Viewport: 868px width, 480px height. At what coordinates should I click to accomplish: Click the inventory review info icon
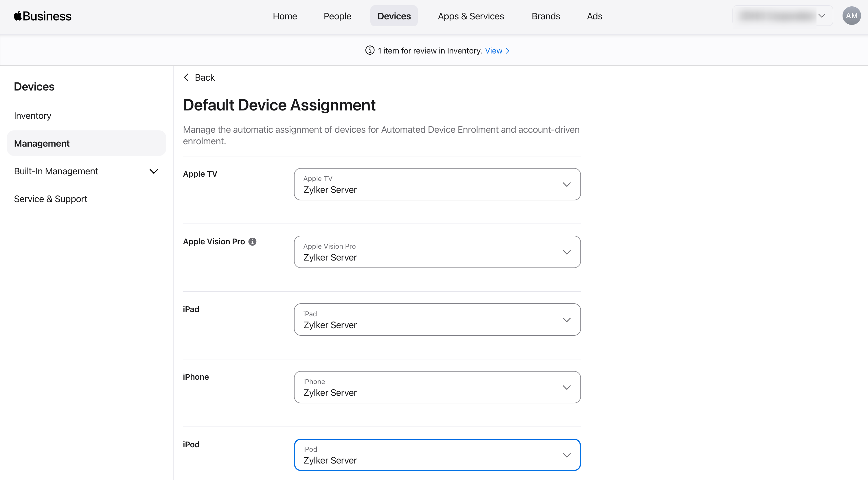(x=370, y=51)
